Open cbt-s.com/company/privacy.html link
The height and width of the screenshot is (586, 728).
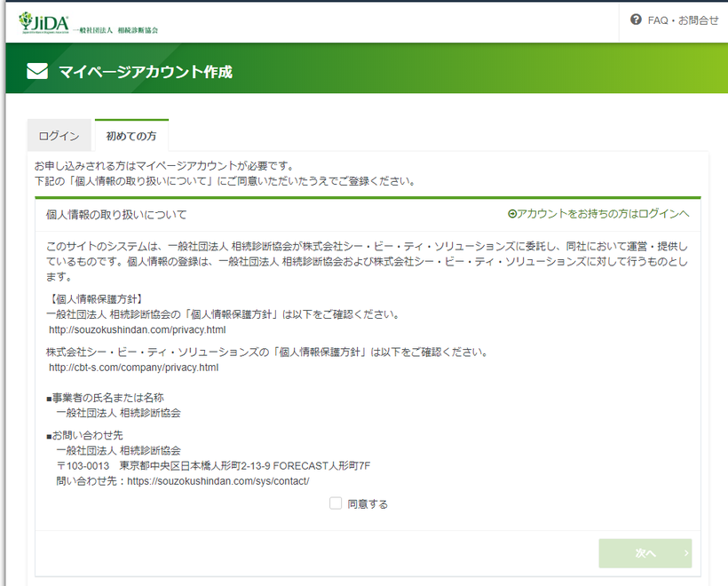coord(133,368)
